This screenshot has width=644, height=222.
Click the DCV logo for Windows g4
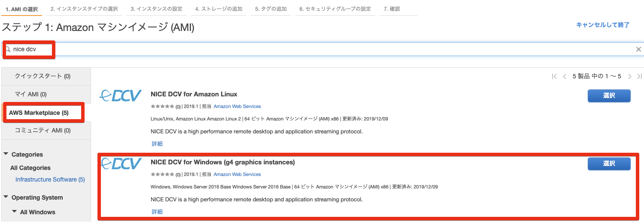pyautogui.click(x=121, y=163)
